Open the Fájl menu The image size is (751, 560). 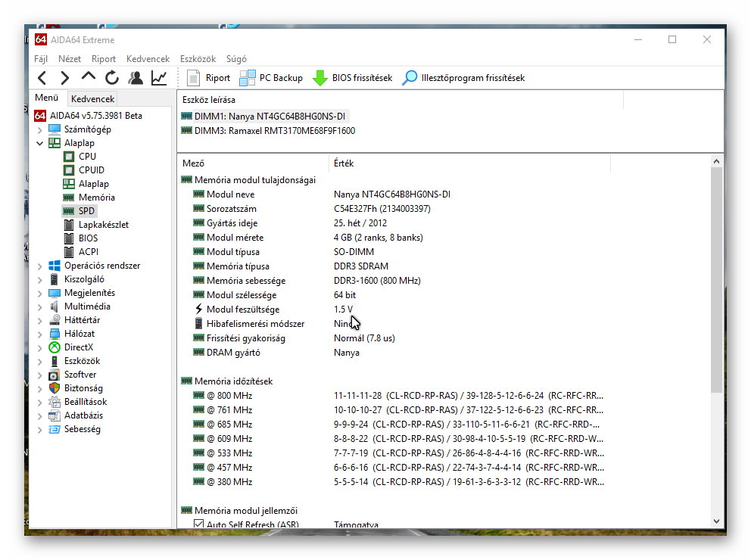[41, 59]
